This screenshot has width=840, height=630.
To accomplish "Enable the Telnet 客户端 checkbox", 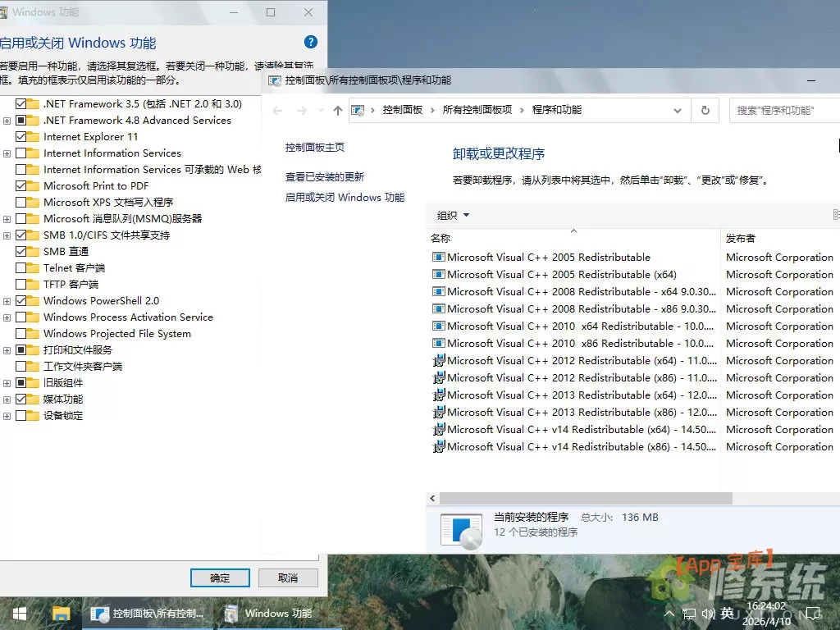I will (21, 268).
